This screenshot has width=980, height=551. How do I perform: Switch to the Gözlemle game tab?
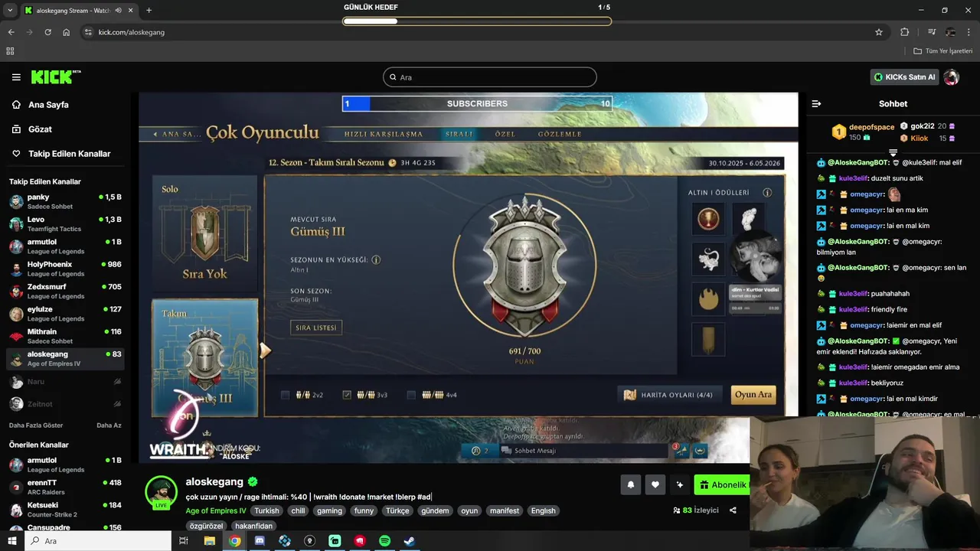click(560, 134)
